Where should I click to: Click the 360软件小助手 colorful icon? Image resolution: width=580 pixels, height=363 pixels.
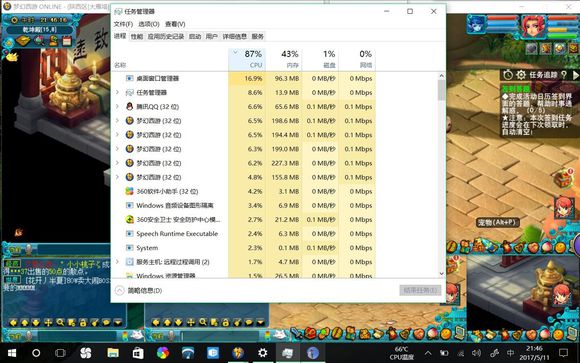click(x=129, y=191)
